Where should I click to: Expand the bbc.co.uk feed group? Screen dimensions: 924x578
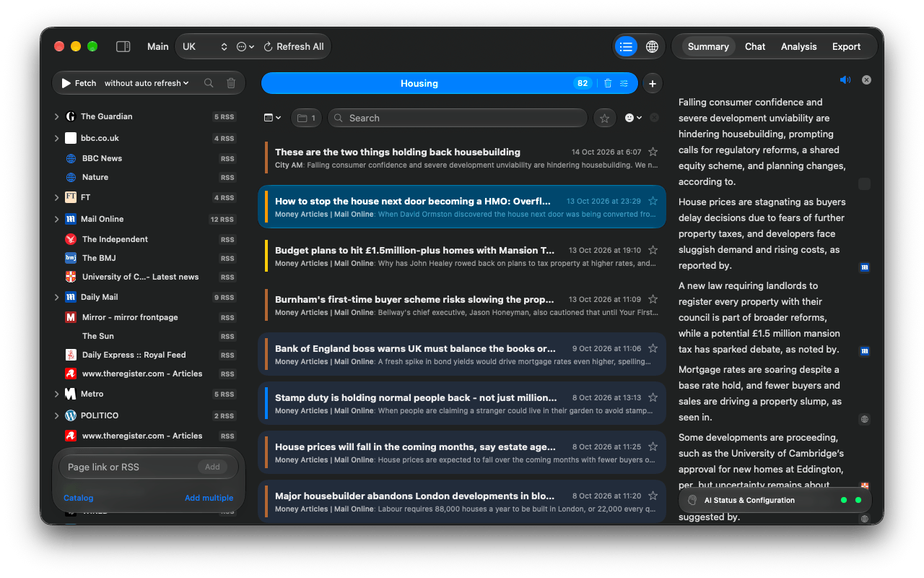56,138
